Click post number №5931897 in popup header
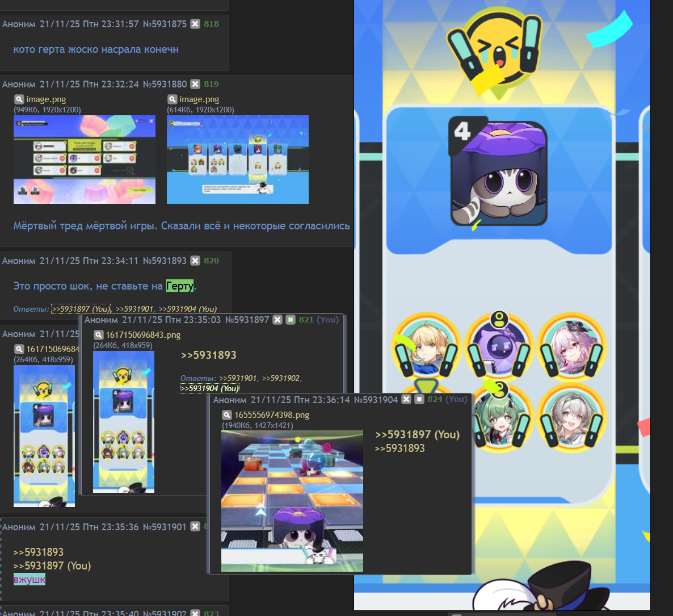673x616 pixels. [x=247, y=320]
